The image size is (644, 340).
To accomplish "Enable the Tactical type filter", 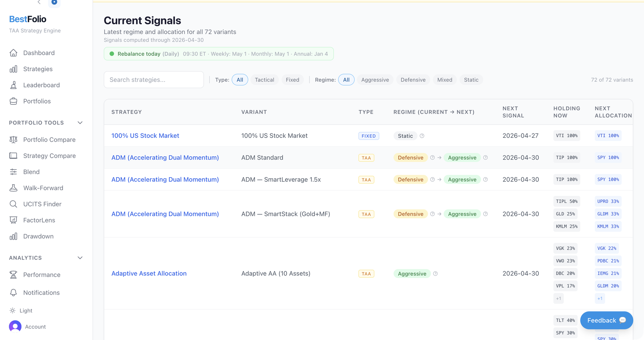I will click(x=264, y=79).
